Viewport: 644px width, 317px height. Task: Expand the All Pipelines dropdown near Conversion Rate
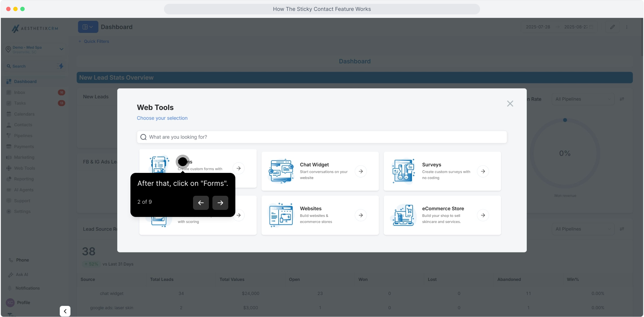click(x=583, y=99)
